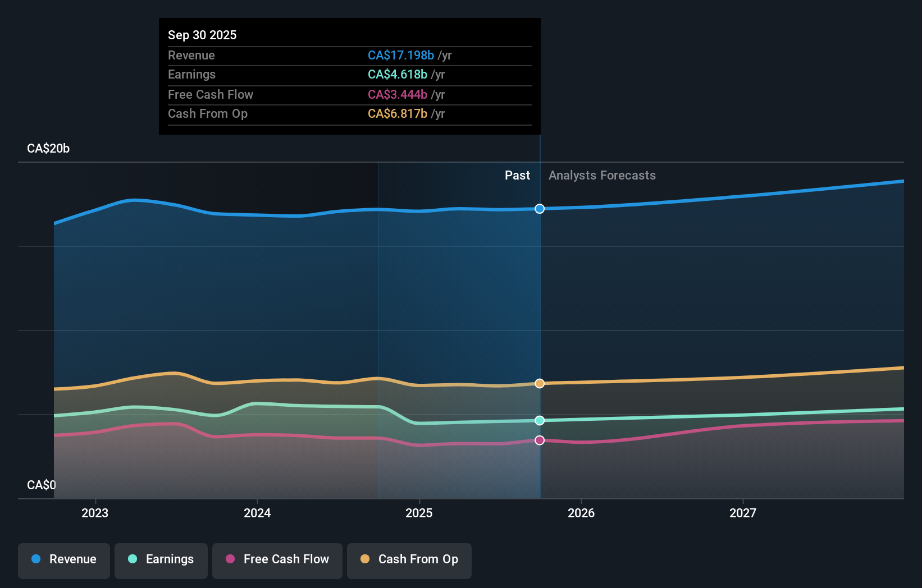Switch to the Past section of chart

[517, 175]
